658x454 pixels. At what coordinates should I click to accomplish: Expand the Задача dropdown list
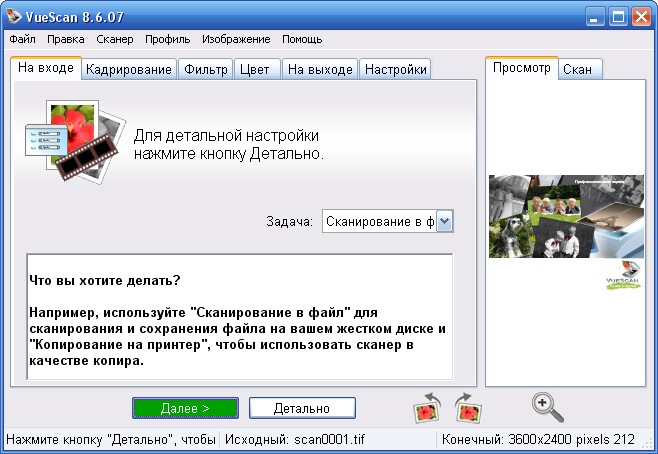[445, 221]
